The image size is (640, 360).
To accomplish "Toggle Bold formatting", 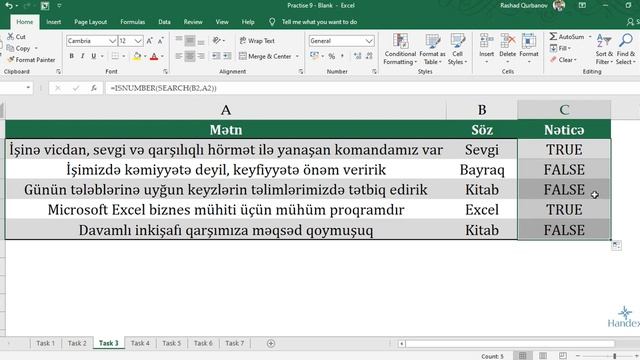I will (71, 56).
